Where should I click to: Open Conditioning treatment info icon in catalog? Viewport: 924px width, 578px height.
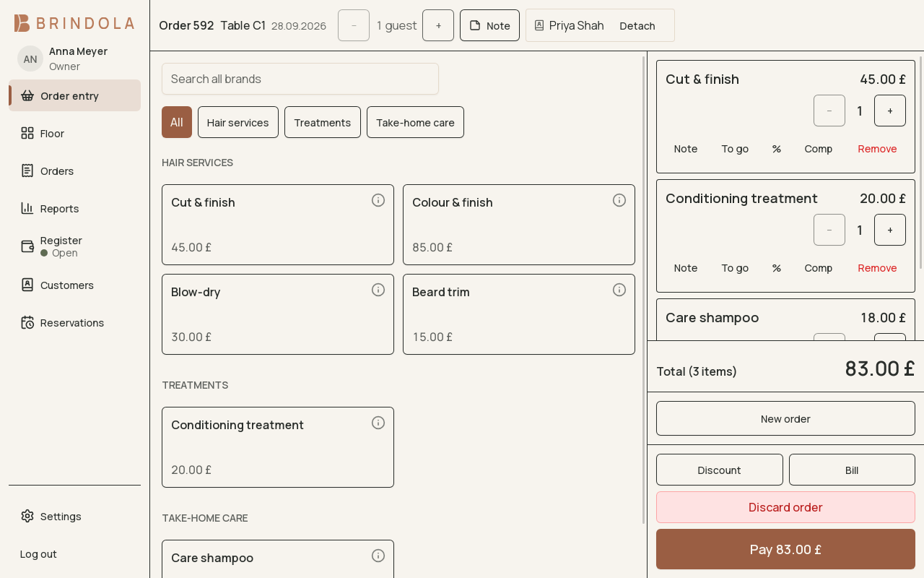(378, 423)
